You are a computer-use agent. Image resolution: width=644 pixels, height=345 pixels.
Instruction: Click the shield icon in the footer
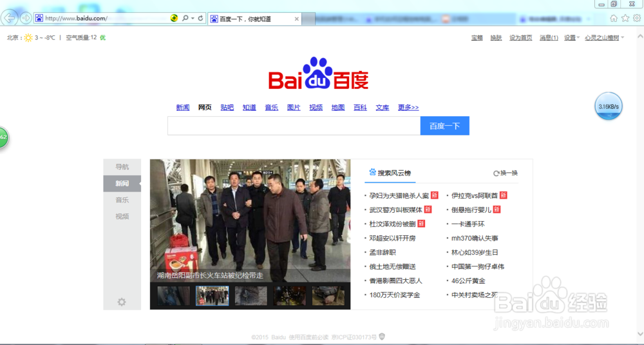coord(381,337)
